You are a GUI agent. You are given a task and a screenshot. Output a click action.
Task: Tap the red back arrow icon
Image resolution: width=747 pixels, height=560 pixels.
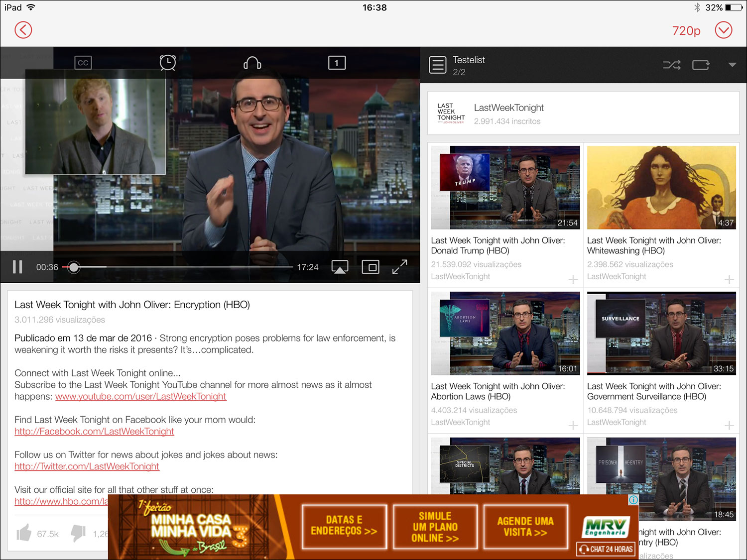click(23, 30)
